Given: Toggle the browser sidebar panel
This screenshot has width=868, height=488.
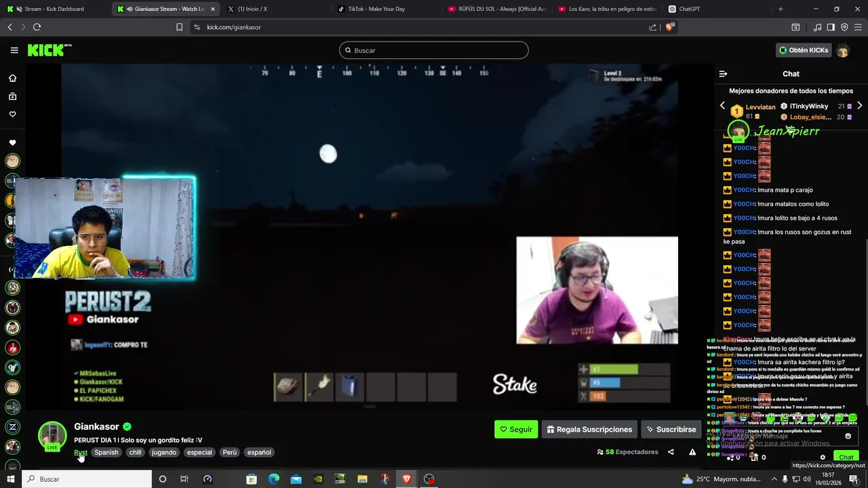Looking at the screenshot, I should click(831, 27).
